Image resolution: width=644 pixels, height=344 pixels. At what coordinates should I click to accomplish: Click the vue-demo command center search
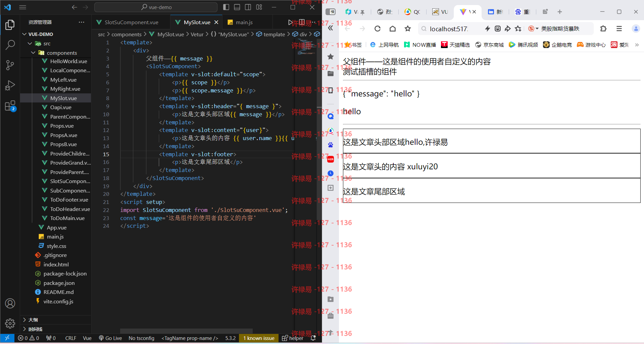[156, 7]
